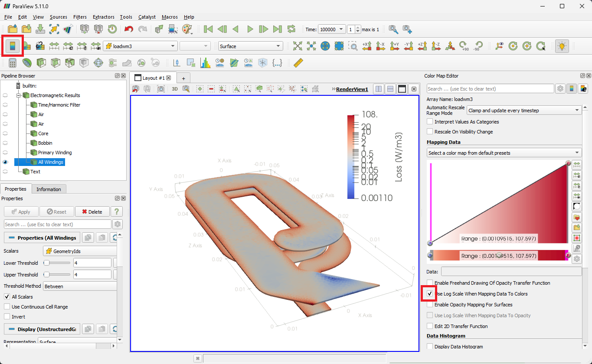Screen dimensions: 592x364
Task: Enable Rescale On Visibility Change
Action: click(430, 132)
